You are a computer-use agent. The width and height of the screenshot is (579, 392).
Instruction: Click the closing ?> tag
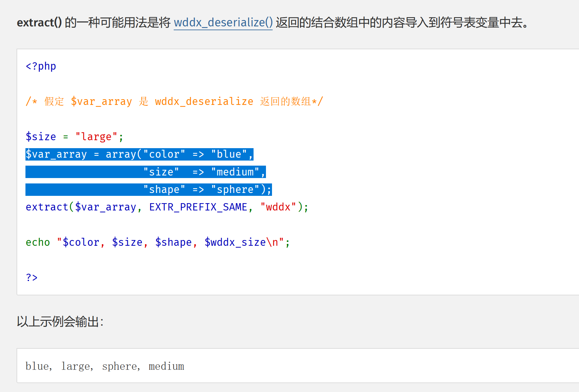[31, 278]
